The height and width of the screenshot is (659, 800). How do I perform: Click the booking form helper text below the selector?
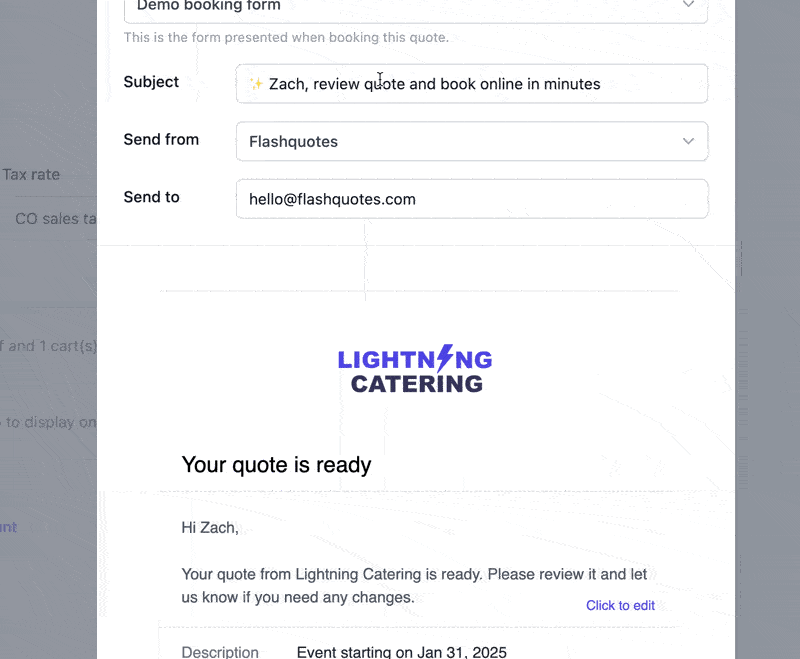click(286, 37)
